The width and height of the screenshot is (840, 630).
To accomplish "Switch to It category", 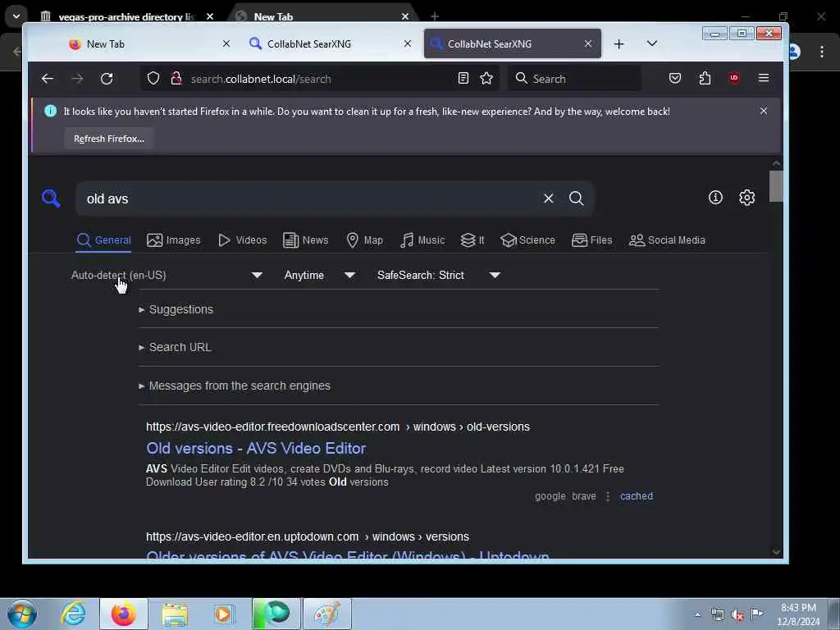I will click(x=472, y=240).
